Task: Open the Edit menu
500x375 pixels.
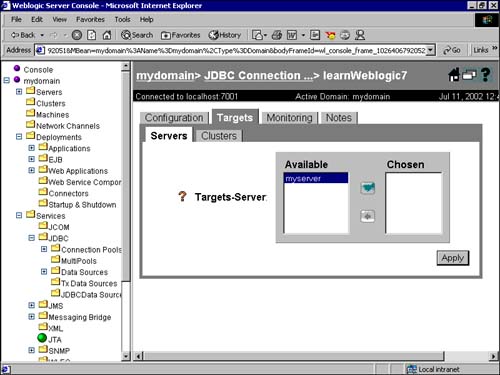Action: (37, 19)
